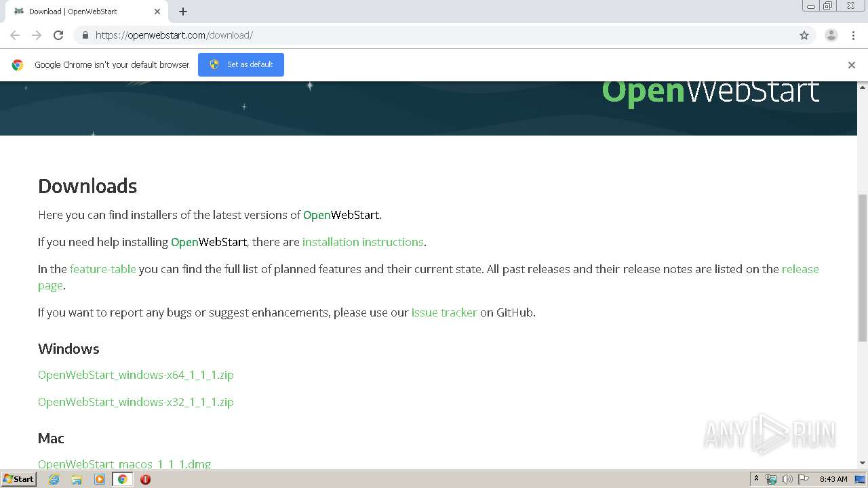The image size is (868, 488).
Task: Open the Chrome profile avatar menu
Action: [831, 35]
